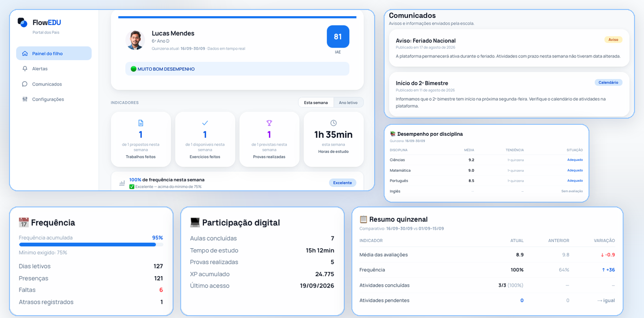Click Adequado in the Matemática row
The height and width of the screenshot is (318, 644).
[x=575, y=170]
